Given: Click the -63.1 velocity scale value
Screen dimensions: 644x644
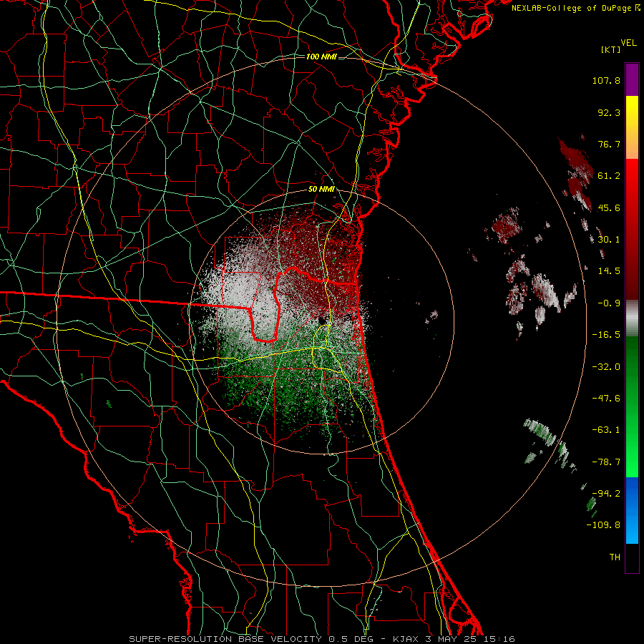Looking at the screenshot, I should point(606,430).
